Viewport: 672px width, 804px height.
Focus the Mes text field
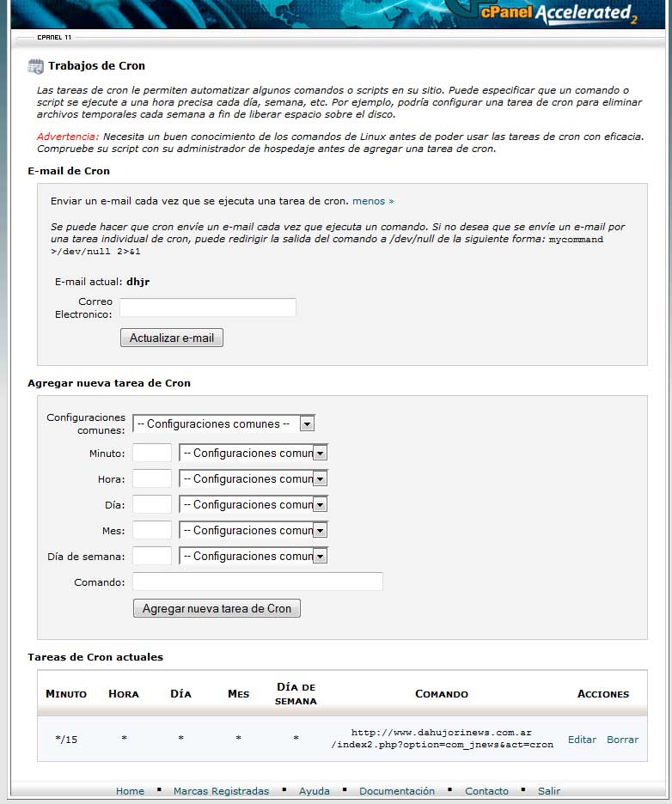(152, 530)
